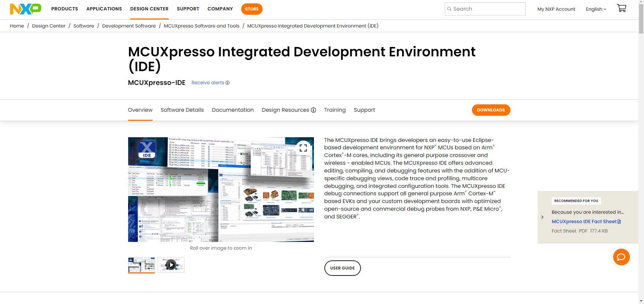
Task: Click the NXP logo
Action: coord(25,9)
